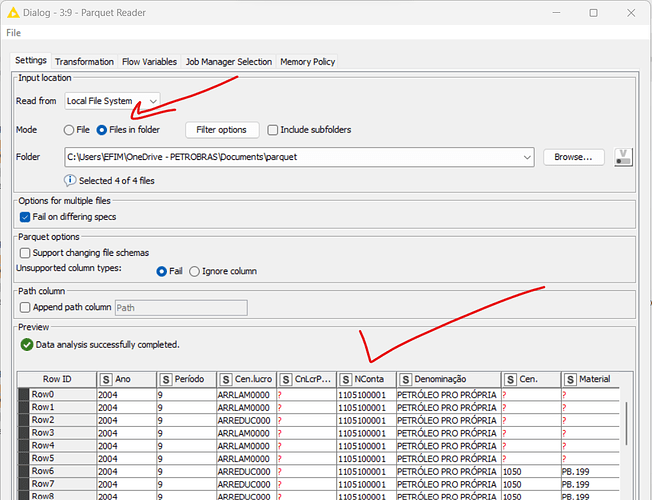Viewport: 652px width, 500px height.
Task: Click ARREDUC000 cell in Row2
Action: click(x=246, y=420)
